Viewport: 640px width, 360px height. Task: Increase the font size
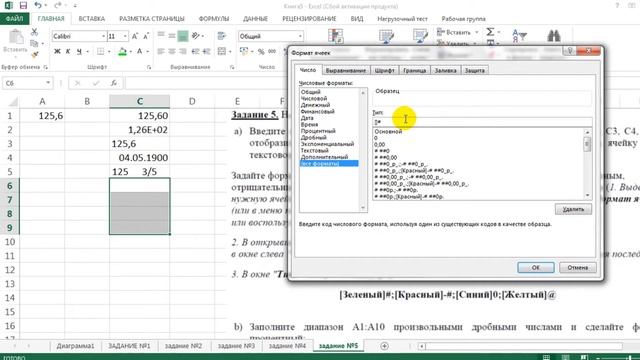tap(135, 36)
